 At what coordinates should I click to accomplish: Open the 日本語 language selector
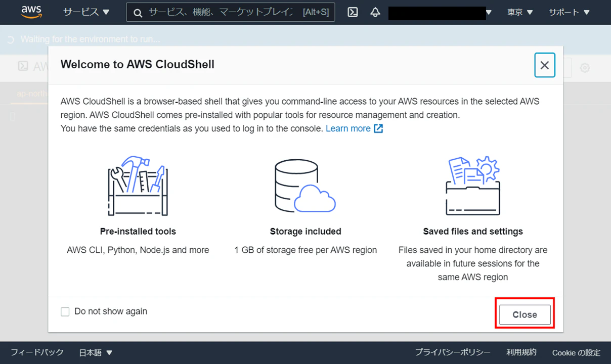click(x=96, y=352)
